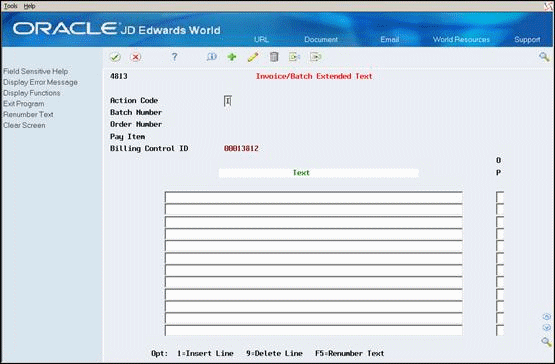Open the Help menu
The image size is (555, 364).
click(29, 6)
